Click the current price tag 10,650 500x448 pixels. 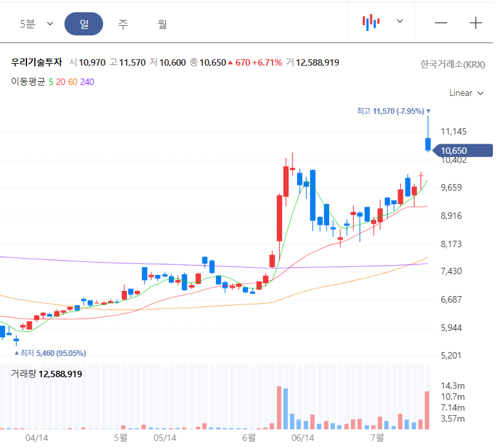point(462,151)
